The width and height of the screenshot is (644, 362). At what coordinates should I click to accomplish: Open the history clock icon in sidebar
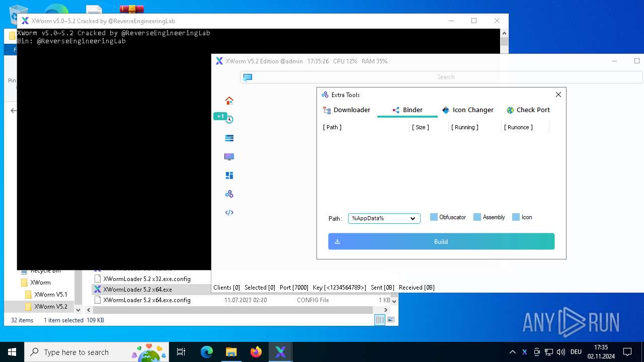point(229,119)
